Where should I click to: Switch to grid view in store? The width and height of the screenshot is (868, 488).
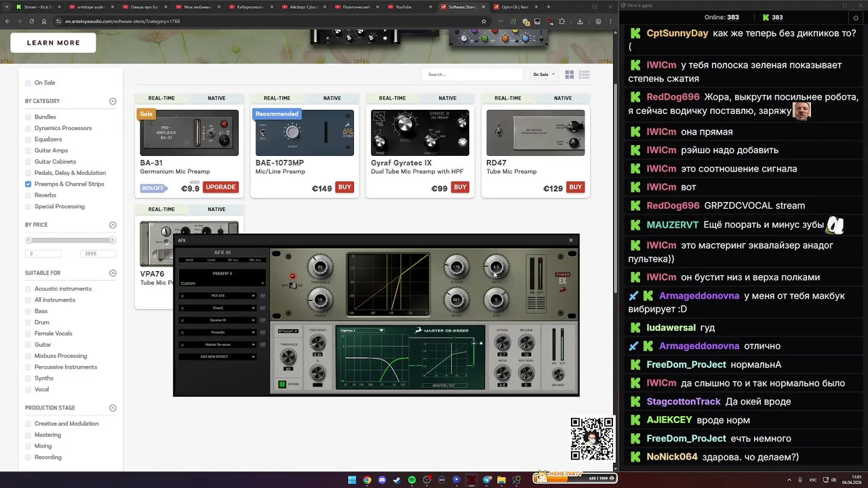pyautogui.click(x=570, y=75)
